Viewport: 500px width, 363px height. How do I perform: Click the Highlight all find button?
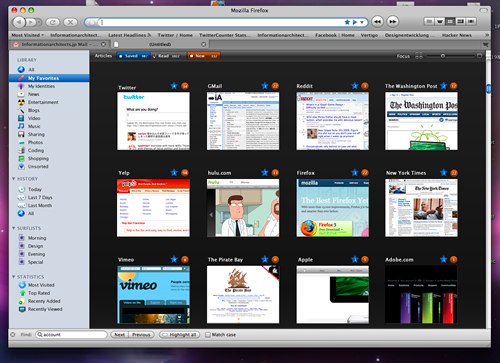tap(180, 335)
